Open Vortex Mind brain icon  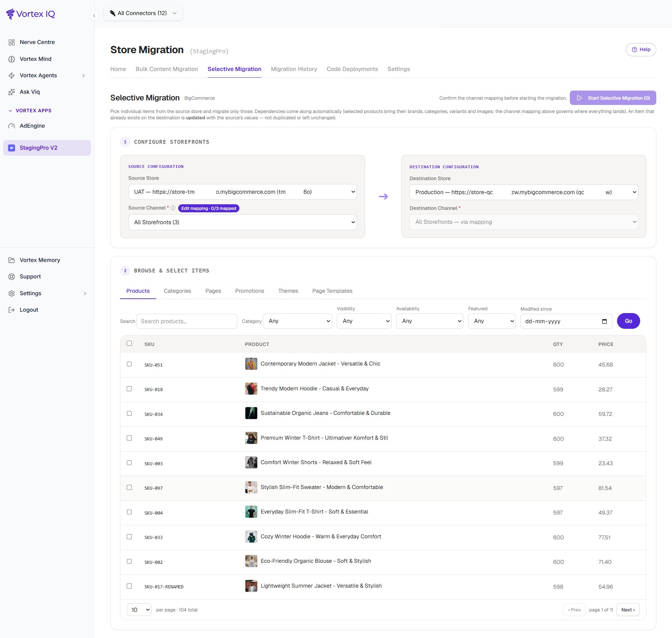pyautogui.click(x=12, y=59)
